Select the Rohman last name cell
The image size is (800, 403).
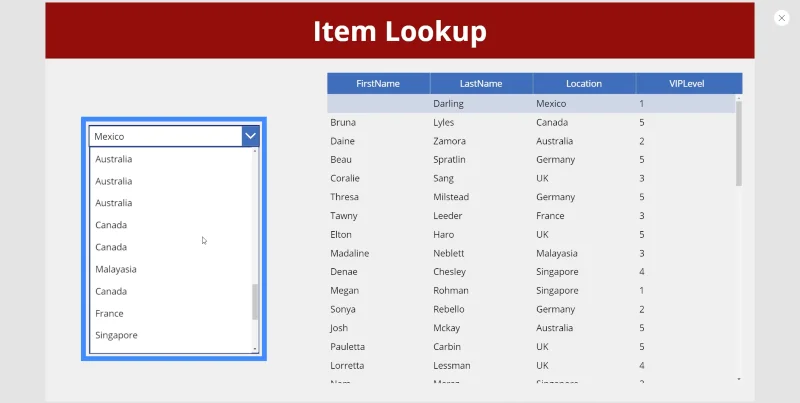click(x=451, y=291)
